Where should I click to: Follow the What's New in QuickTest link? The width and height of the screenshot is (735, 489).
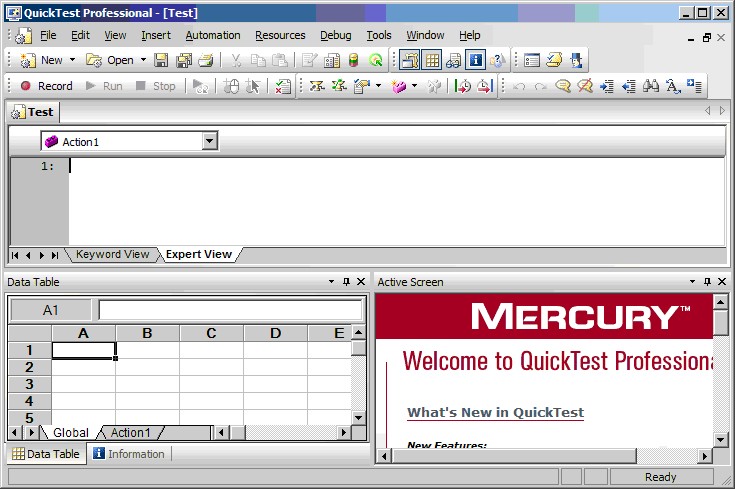(495, 413)
